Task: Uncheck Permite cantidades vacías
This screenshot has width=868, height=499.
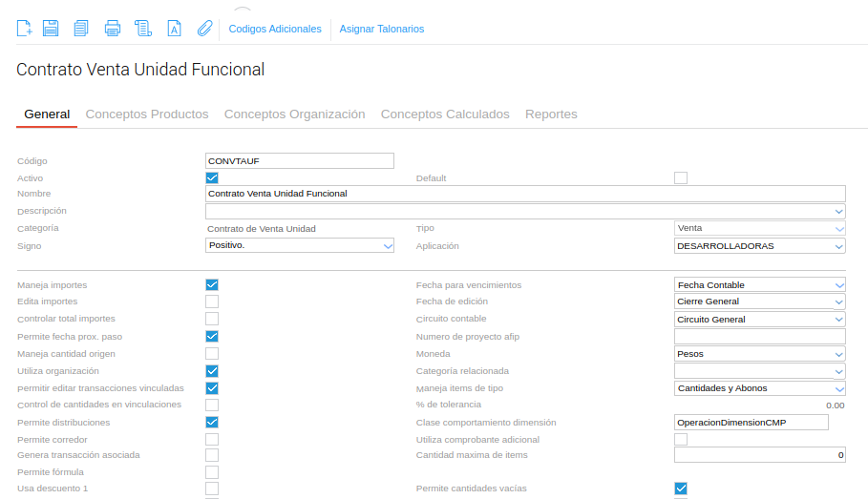Action: coord(681,489)
